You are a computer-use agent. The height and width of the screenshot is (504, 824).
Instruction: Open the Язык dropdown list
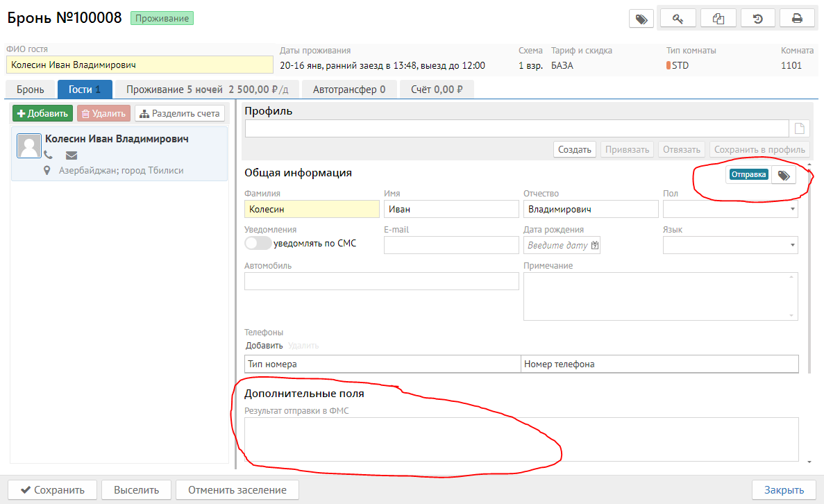tap(792, 245)
